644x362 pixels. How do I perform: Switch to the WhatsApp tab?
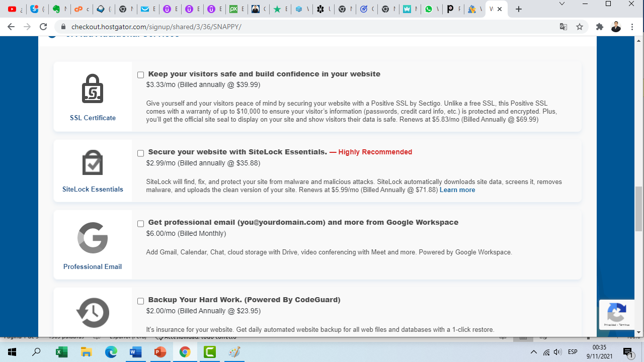[x=432, y=9]
